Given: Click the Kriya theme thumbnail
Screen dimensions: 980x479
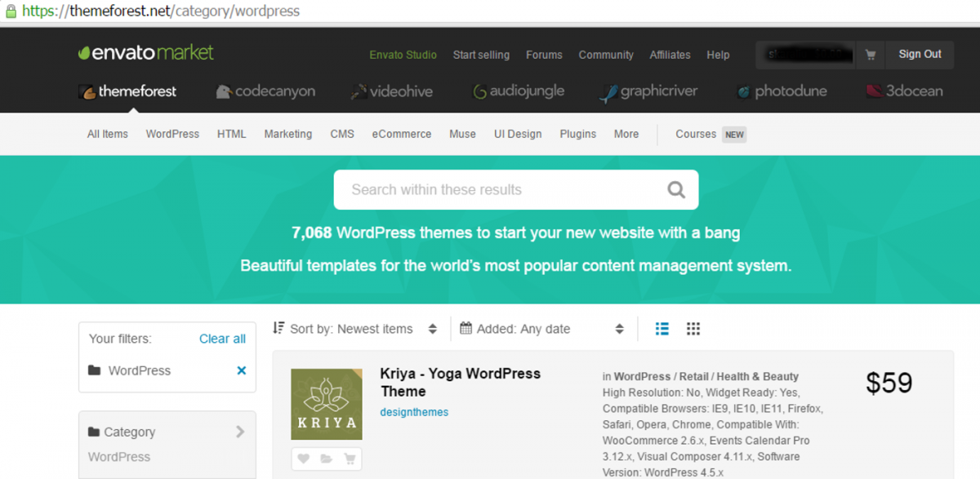Looking at the screenshot, I should tap(327, 405).
